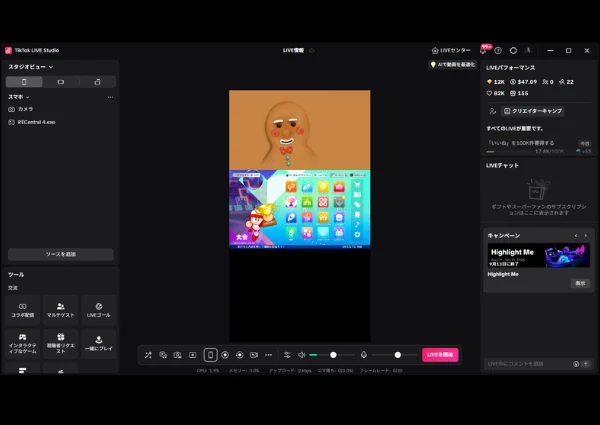This screenshot has height=425, width=600.
Task: Click the likes count 82K
Action: pyautogui.click(x=496, y=93)
